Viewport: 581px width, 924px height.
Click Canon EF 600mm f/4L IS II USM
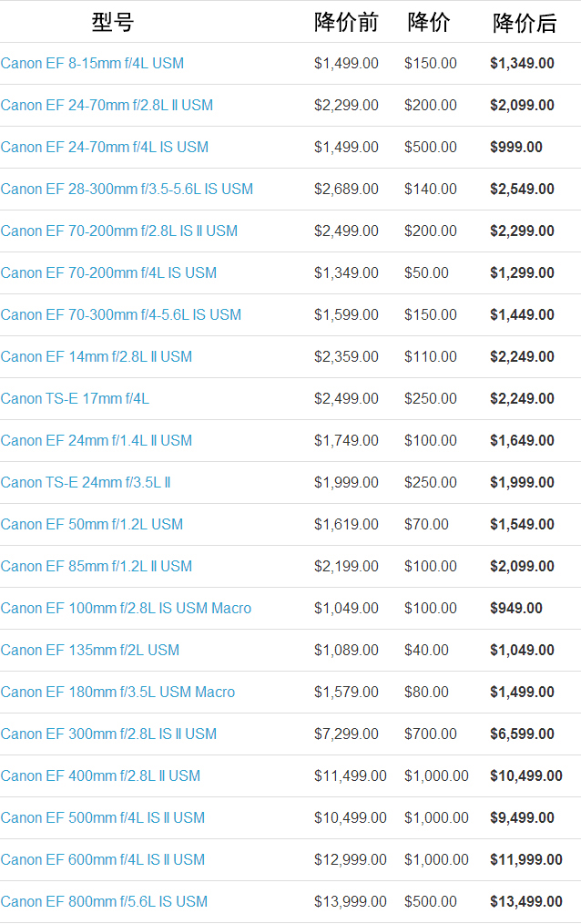click(102, 860)
